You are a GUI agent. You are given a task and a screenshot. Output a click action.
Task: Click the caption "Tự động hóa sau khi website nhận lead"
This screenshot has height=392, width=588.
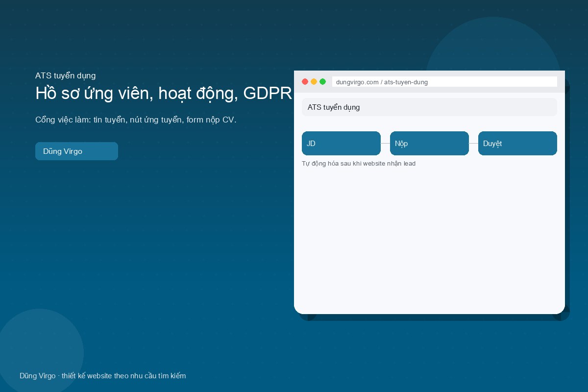tap(359, 164)
